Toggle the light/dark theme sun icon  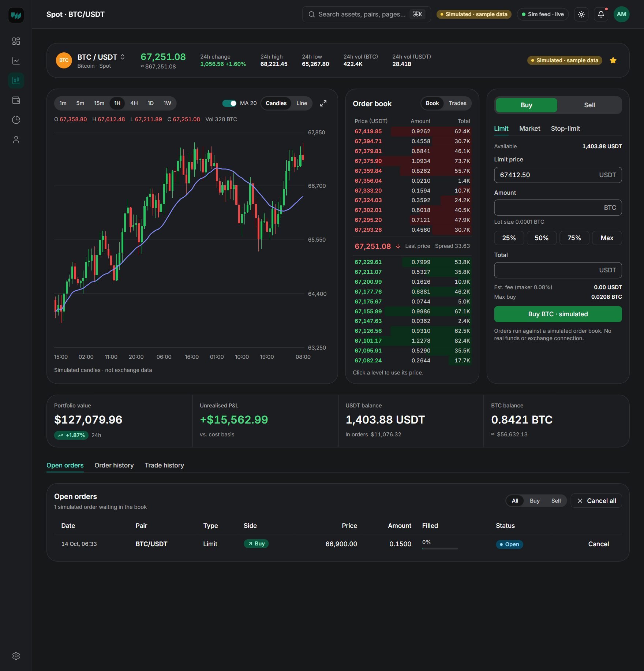pyautogui.click(x=581, y=14)
